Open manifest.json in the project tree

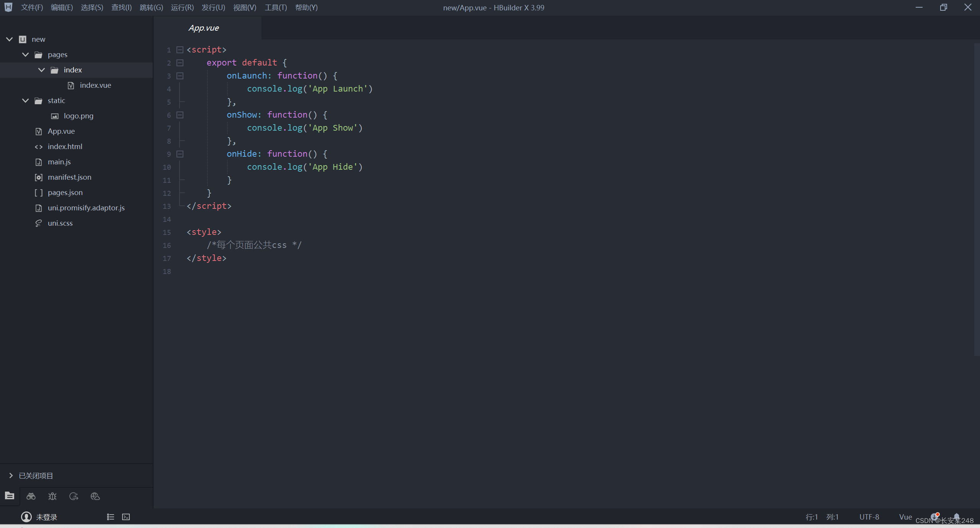coord(69,177)
